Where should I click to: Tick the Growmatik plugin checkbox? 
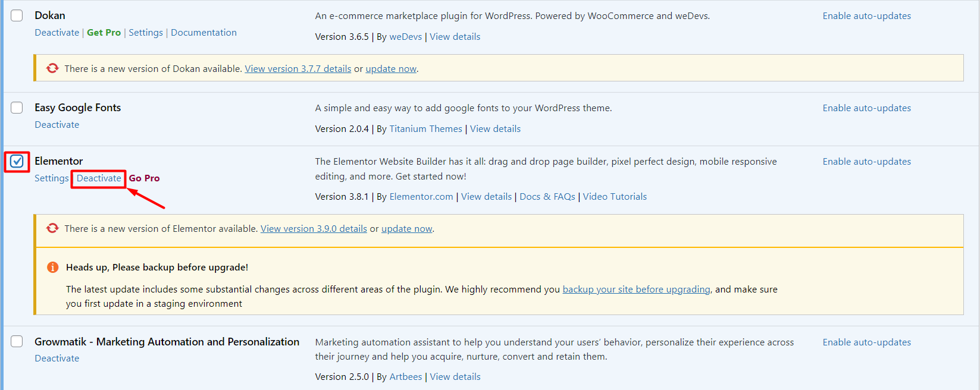17,341
